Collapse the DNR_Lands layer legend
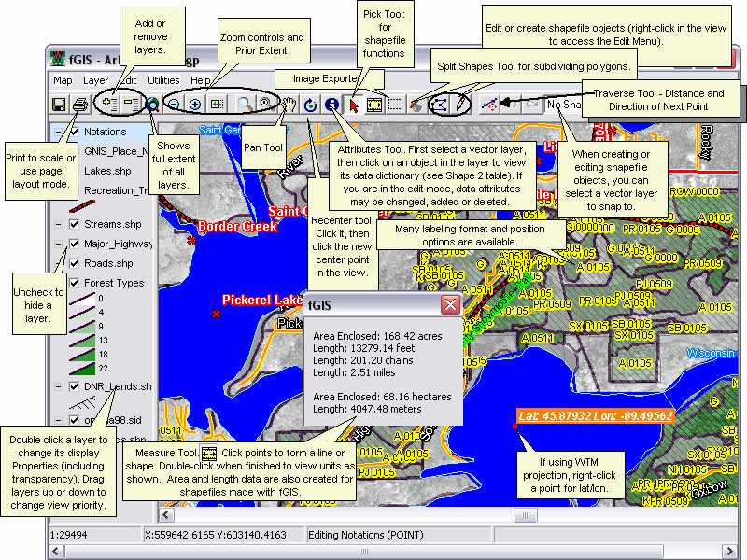747x560 pixels. [58, 386]
